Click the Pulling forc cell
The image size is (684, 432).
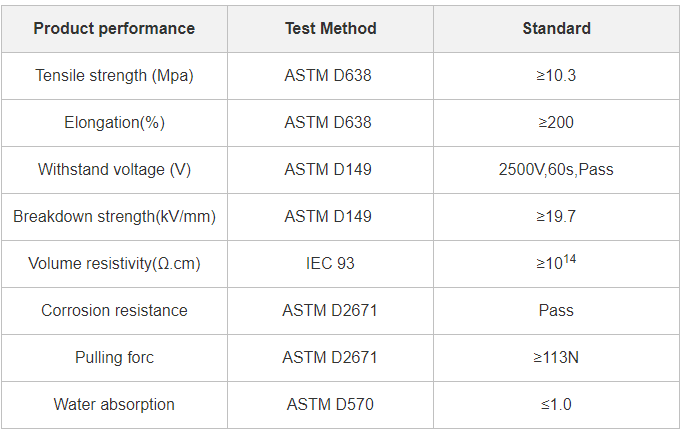[114, 358]
